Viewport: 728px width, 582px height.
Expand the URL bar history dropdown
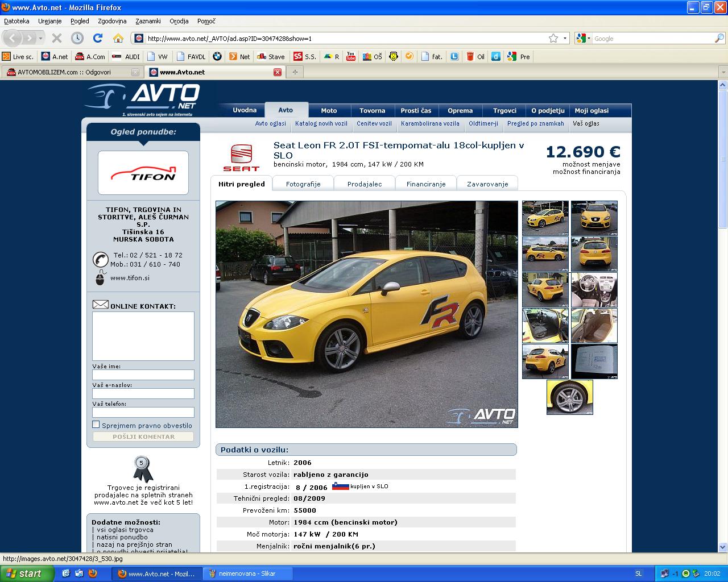tap(565, 38)
